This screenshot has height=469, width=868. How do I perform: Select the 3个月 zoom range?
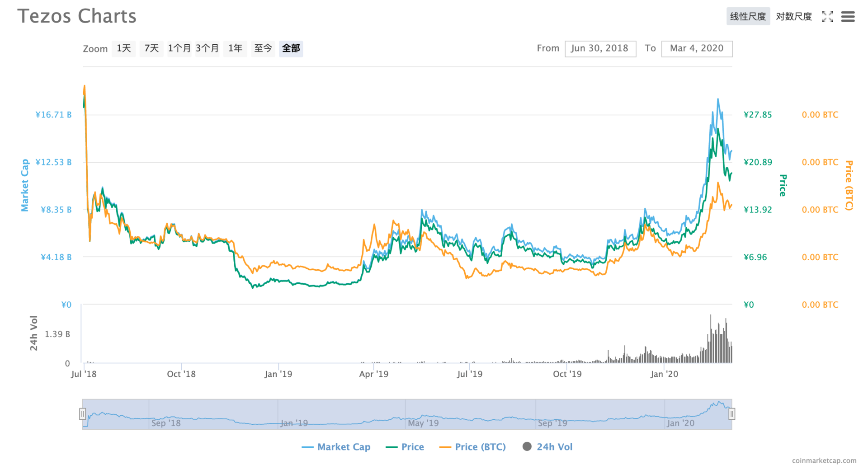[207, 48]
